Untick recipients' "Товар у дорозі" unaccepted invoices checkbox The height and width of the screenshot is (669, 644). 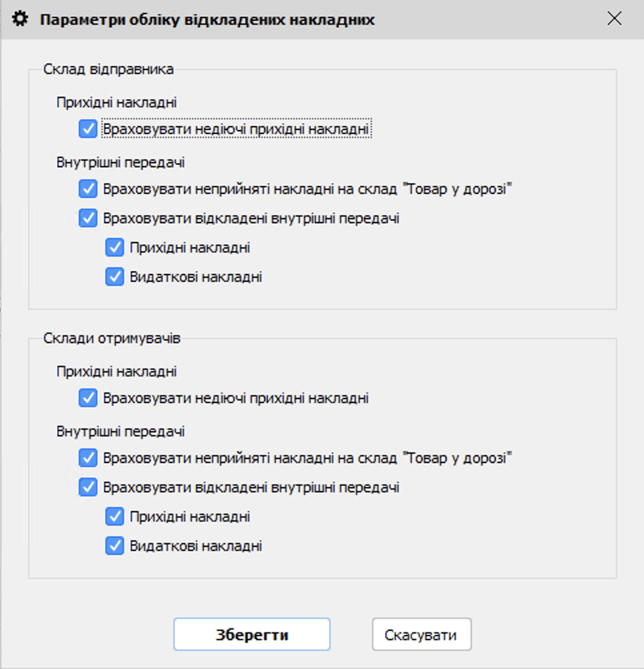pyautogui.click(x=88, y=458)
